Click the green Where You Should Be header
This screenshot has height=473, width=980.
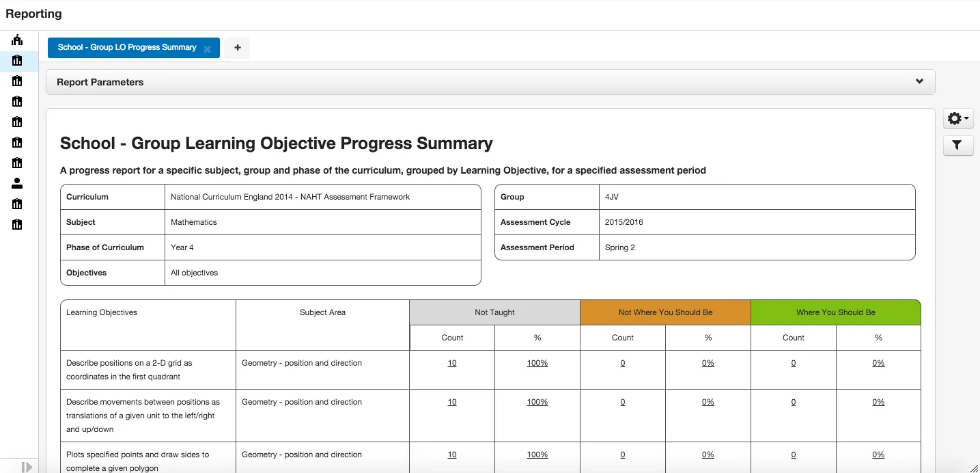(836, 312)
